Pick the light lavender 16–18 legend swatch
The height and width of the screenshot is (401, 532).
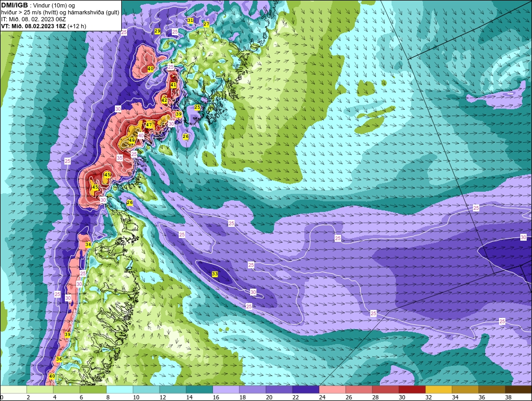coord(226,389)
